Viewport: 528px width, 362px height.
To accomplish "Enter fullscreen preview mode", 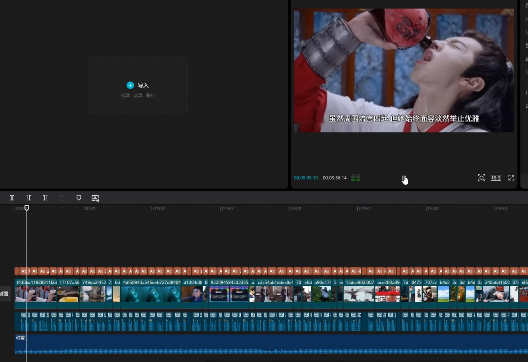I will point(511,178).
